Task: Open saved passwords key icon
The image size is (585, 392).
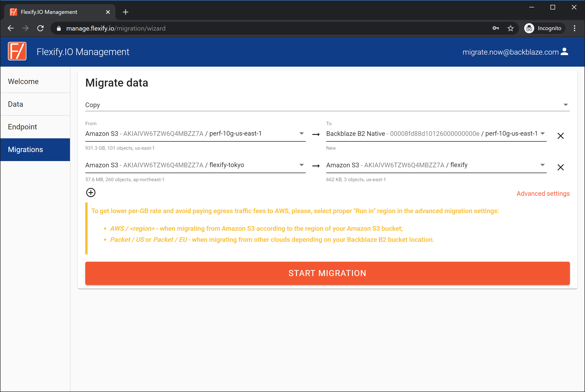Action: (496, 28)
